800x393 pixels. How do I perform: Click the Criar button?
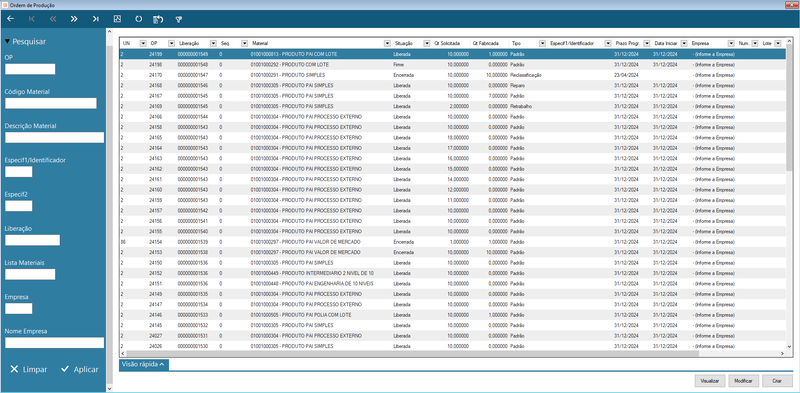[777, 381]
